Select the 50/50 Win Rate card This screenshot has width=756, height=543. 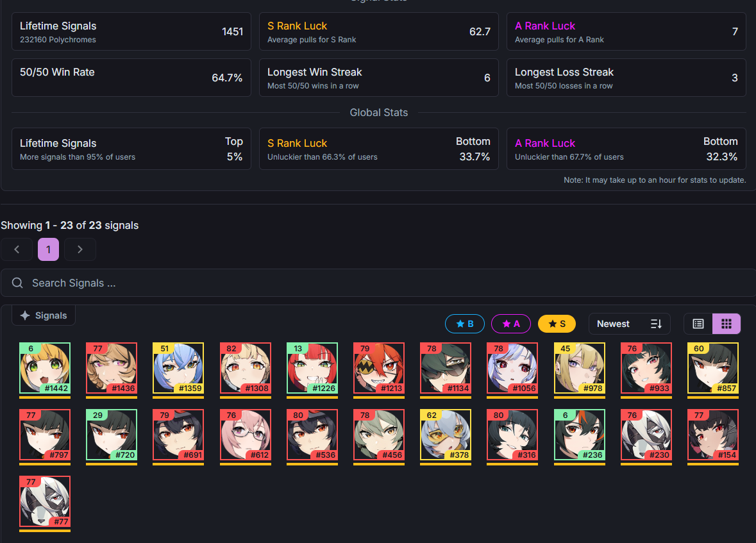click(x=131, y=78)
